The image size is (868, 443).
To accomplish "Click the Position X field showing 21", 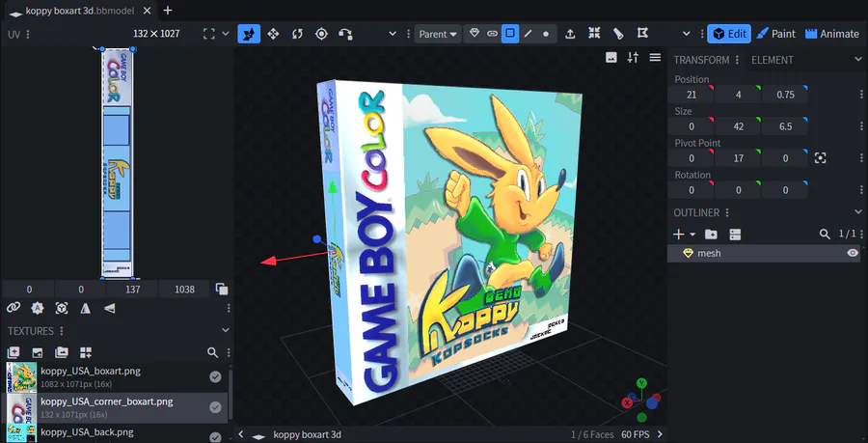I will [692, 95].
